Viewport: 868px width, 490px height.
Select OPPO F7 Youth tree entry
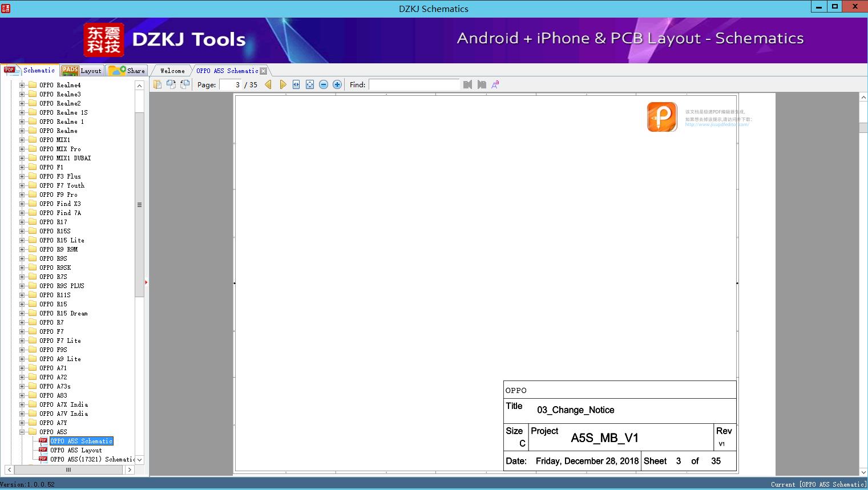(x=62, y=185)
